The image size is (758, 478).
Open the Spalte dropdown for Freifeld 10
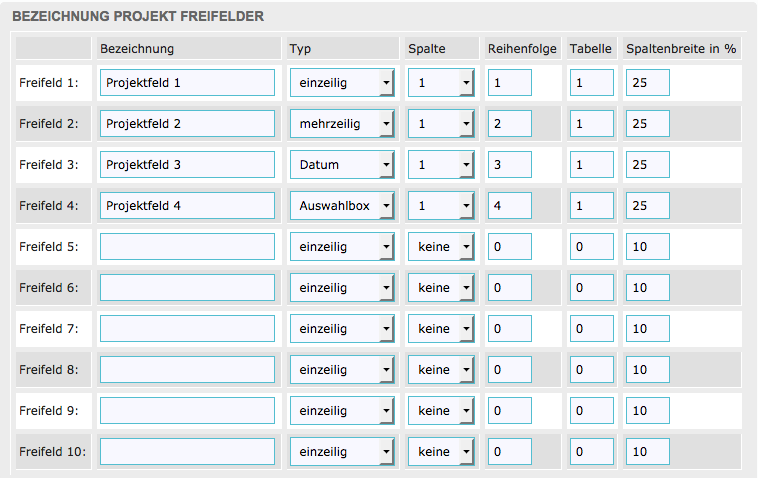[441, 452]
